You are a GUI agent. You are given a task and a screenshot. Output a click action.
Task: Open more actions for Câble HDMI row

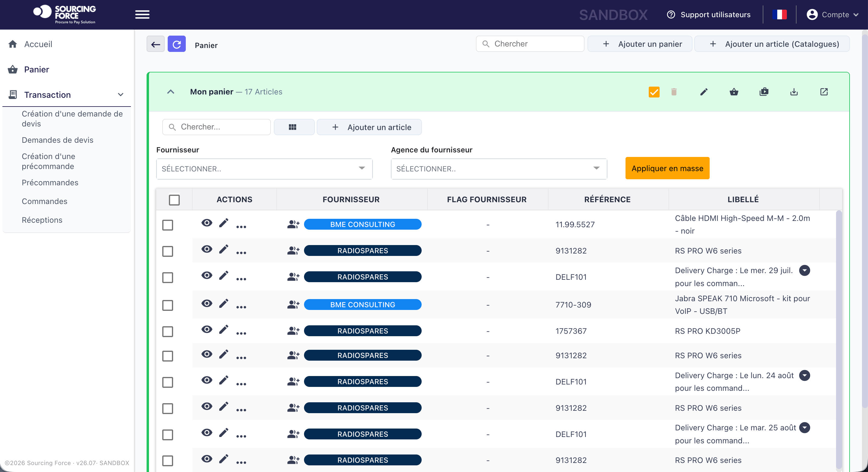pyautogui.click(x=241, y=227)
